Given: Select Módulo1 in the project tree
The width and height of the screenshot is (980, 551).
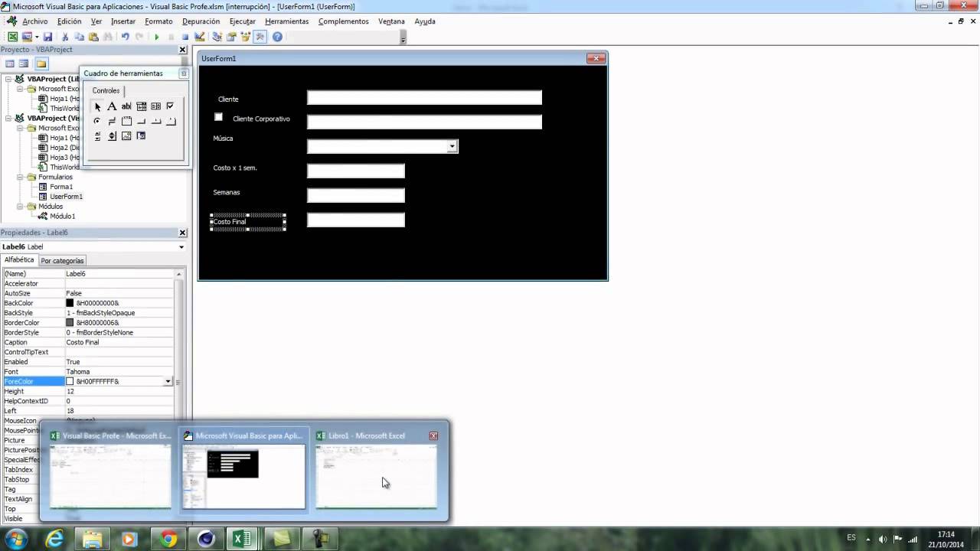Looking at the screenshot, I should [x=63, y=217].
